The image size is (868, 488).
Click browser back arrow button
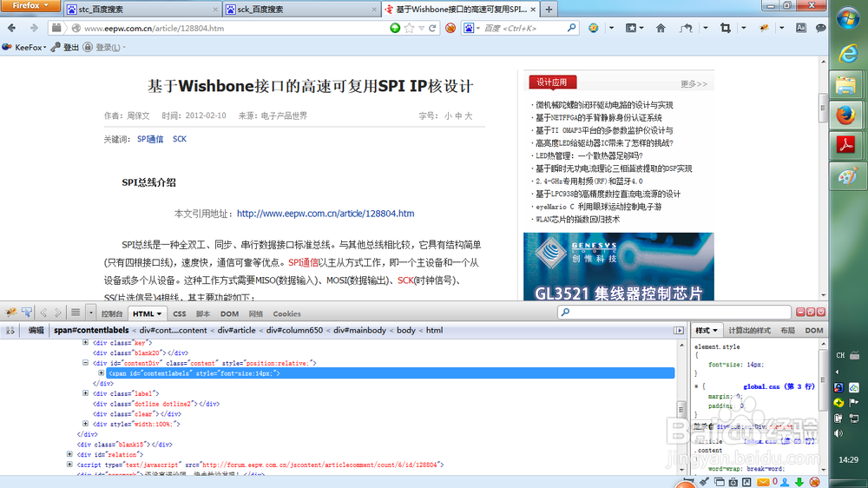11,28
